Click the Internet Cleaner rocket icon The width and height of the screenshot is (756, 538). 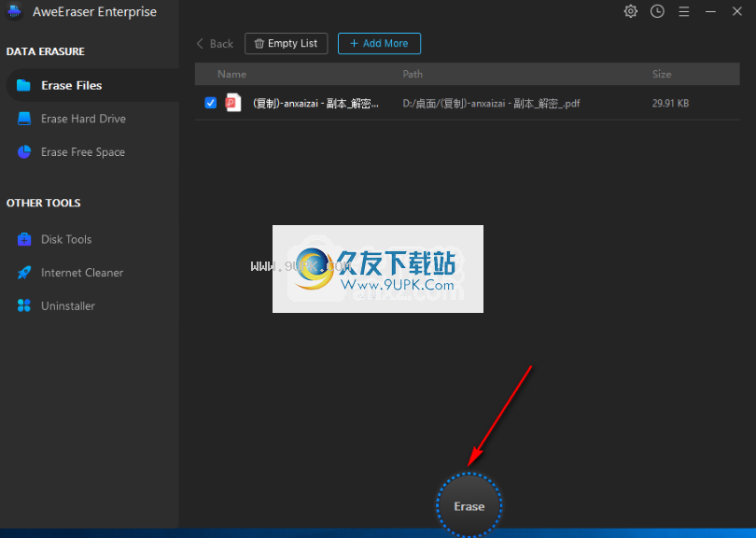pyautogui.click(x=24, y=273)
